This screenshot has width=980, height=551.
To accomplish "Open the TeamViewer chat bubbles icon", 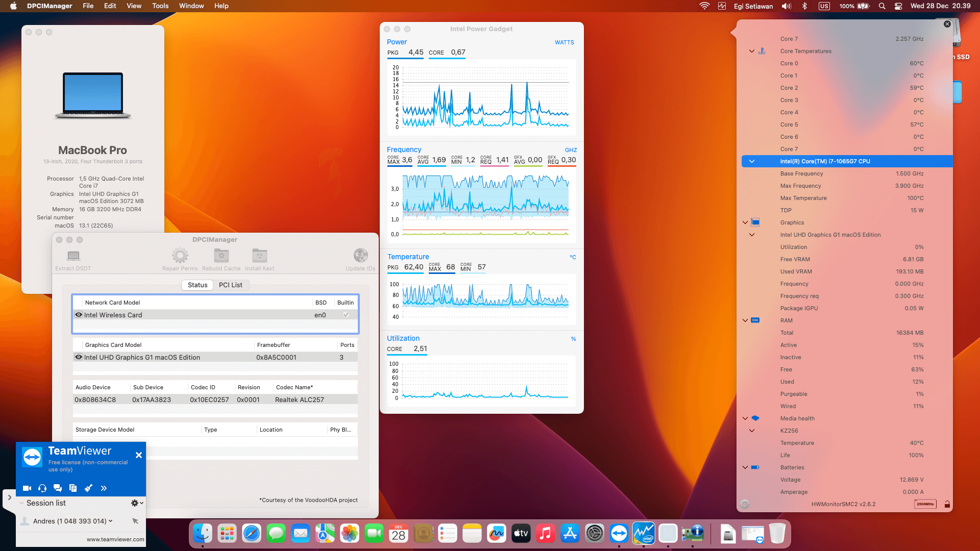I will (x=58, y=488).
